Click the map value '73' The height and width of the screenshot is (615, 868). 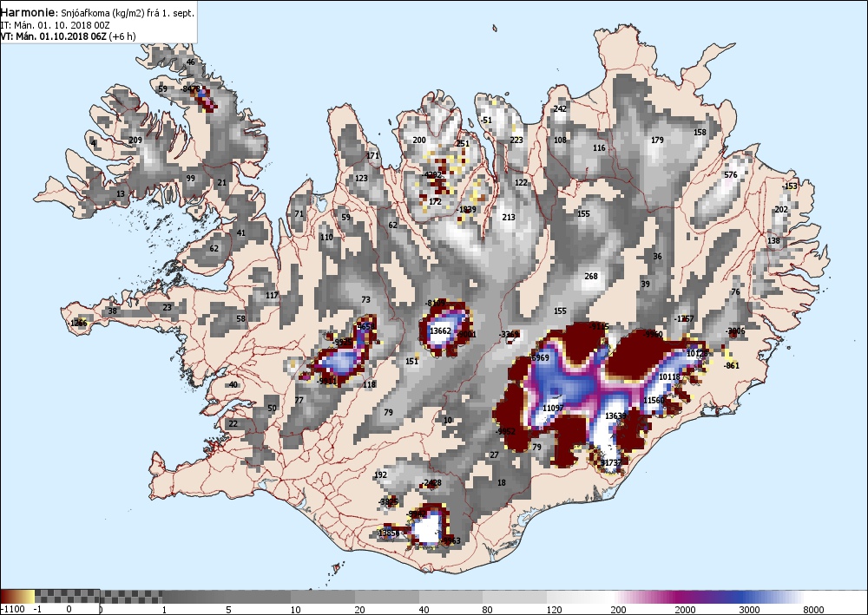[x=366, y=300]
